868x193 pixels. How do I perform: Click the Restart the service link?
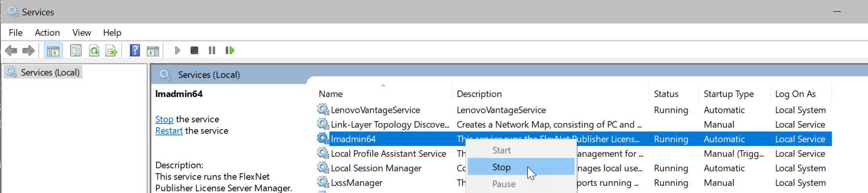[x=169, y=131]
